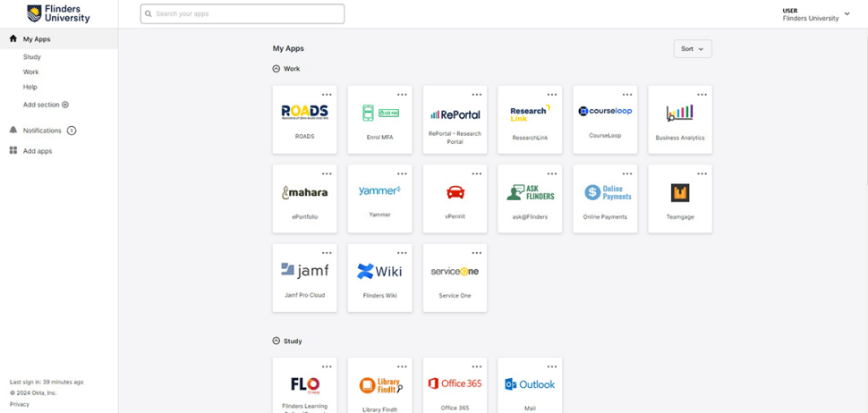Click the "© 2024 Okta, Inc." text
868x413 pixels.
click(33, 393)
